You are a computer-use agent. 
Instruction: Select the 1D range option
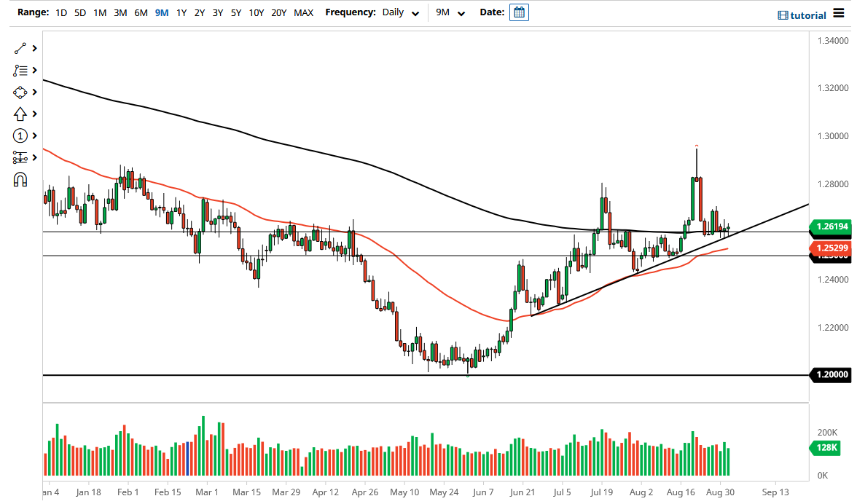(61, 12)
